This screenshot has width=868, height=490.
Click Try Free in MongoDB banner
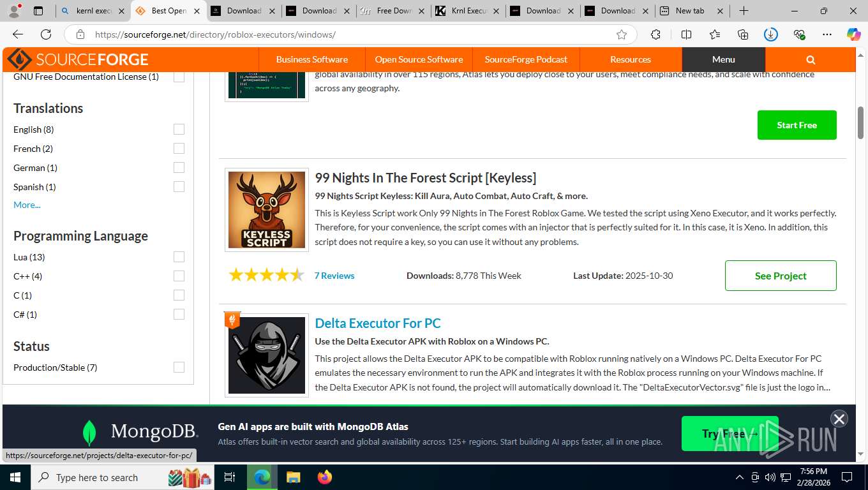730,433
